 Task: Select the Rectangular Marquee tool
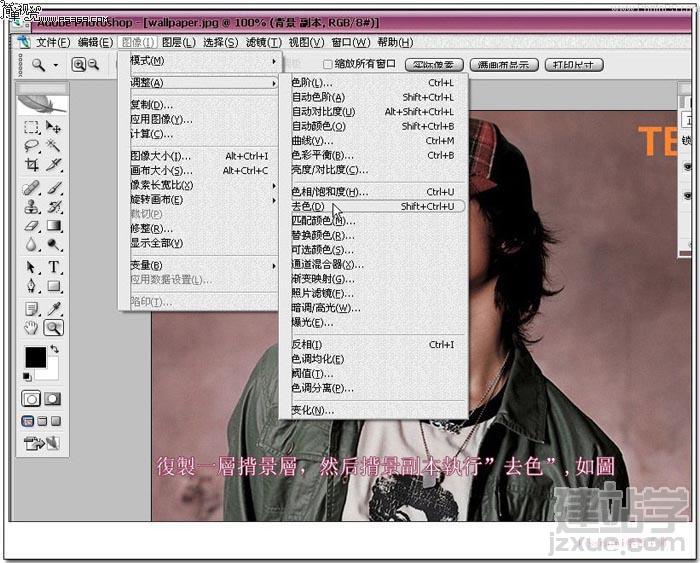31,127
